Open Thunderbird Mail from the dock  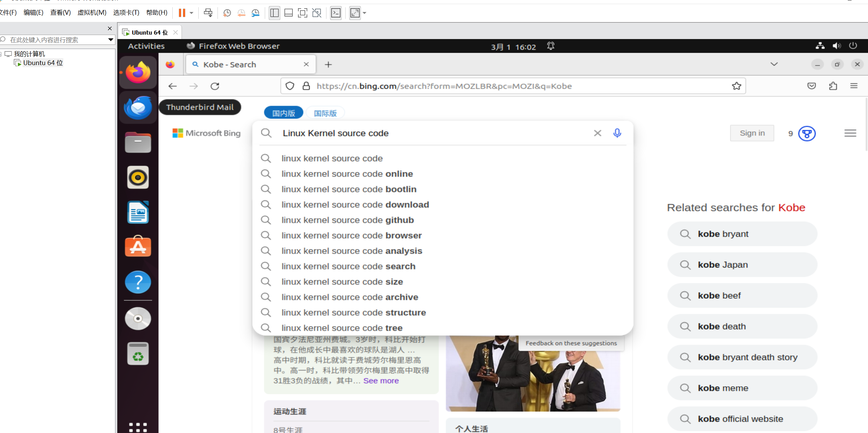(x=138, y=108)
